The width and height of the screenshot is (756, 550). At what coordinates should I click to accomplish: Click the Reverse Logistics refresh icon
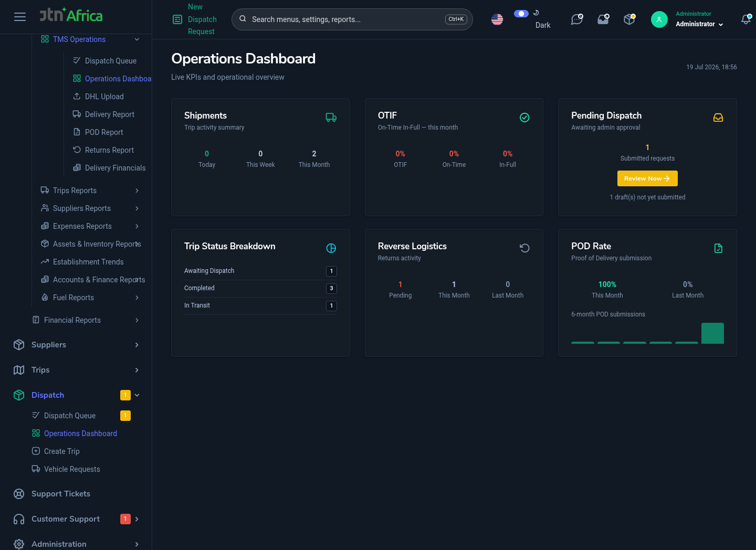[x=524, y=248]
